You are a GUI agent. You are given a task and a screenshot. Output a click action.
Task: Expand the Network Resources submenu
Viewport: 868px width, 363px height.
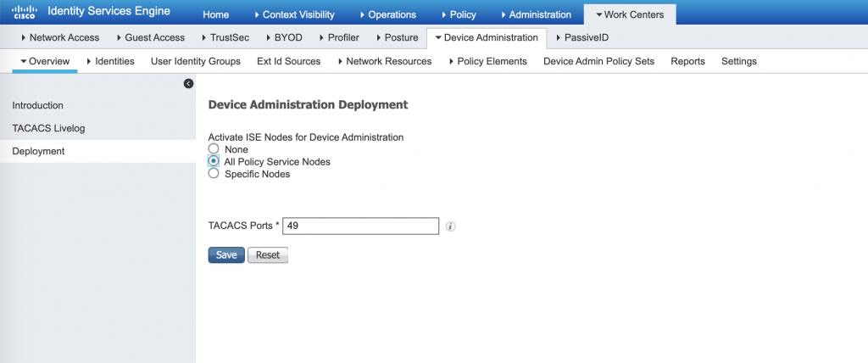coord(384,62)
